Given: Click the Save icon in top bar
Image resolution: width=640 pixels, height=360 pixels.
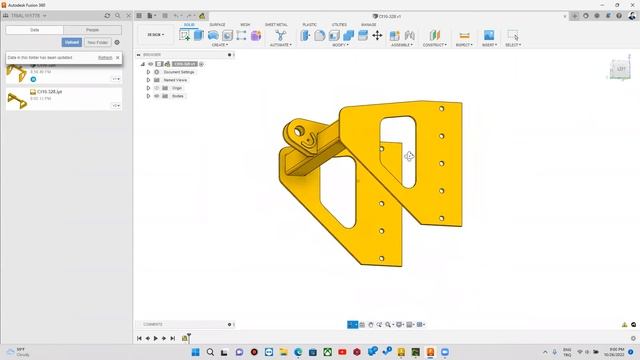Looking at the screenshot, I should (165, 16).
